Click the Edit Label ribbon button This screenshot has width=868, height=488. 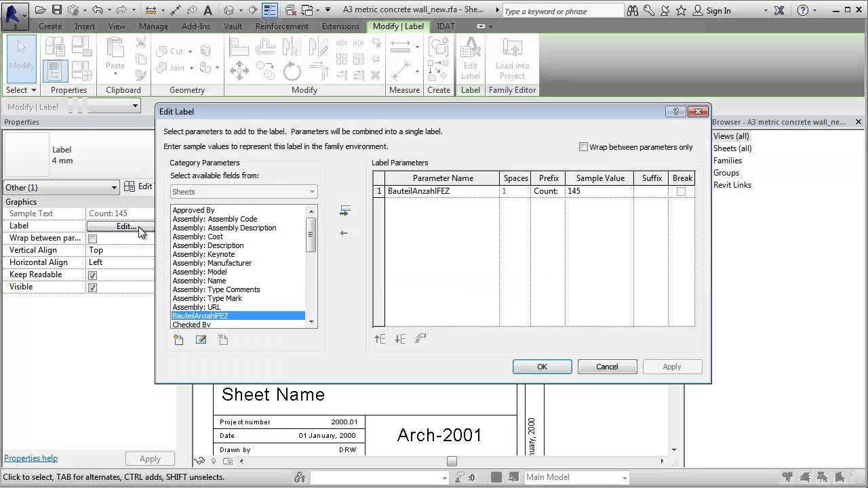pos(470,59)
